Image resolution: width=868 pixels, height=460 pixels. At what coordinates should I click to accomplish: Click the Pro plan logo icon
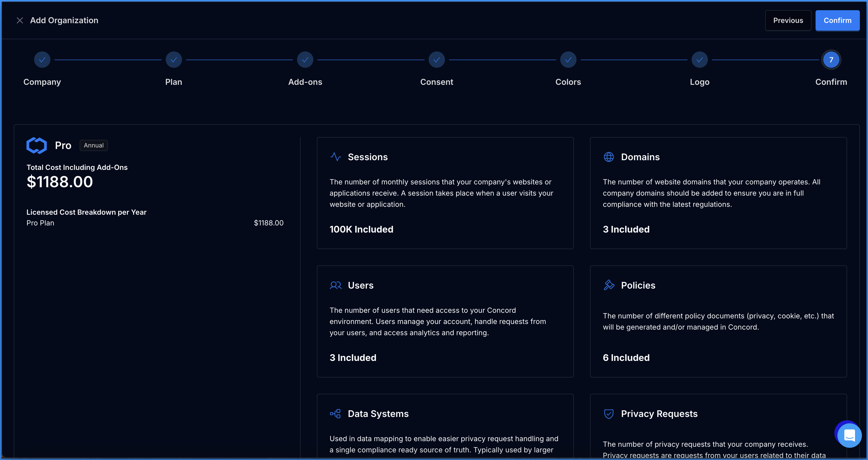(x=36, y=145)
